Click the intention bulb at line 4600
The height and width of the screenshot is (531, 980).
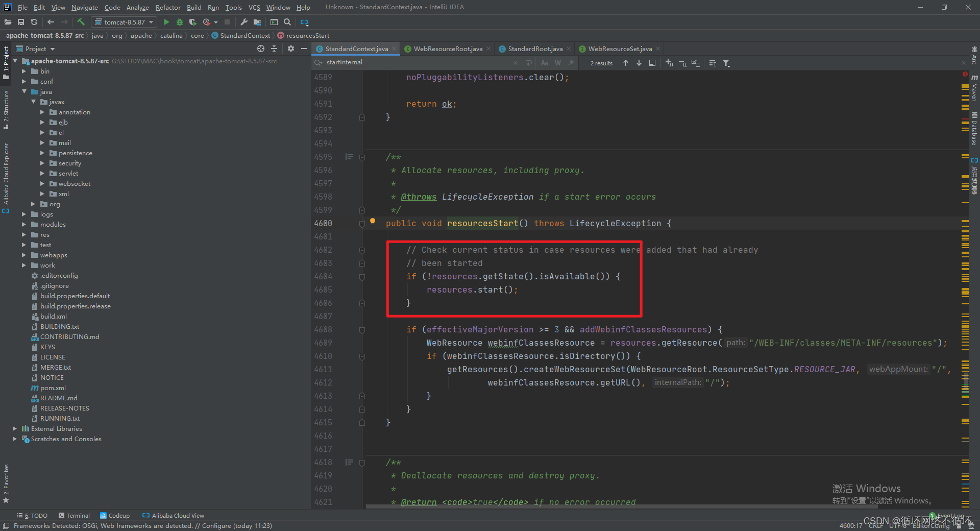pyautogui.click(x=372, y=222)
